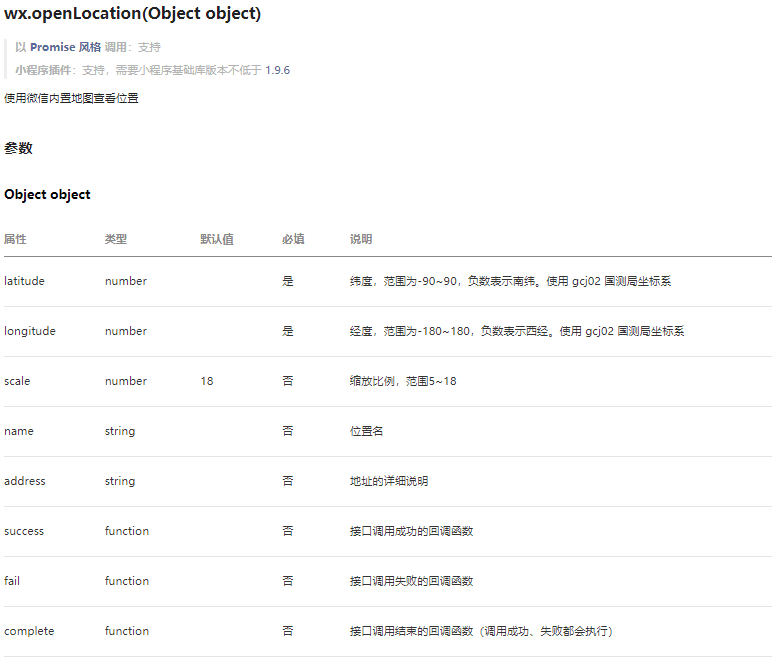This screenshot has height=657, width=773.
Task: Select the fail property name
Action: click(12, 581)
